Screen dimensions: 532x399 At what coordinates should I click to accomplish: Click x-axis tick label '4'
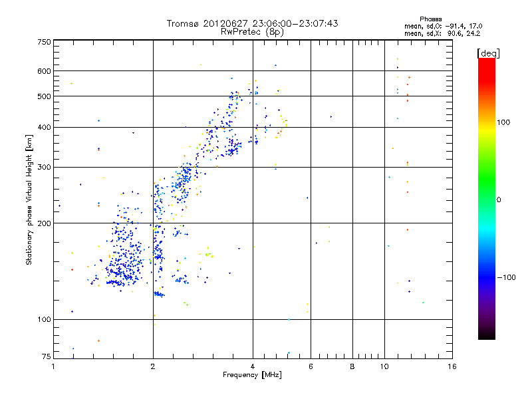253,366
